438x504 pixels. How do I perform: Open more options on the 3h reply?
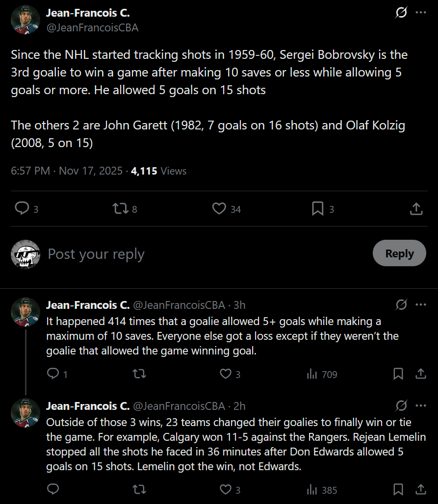421,305
